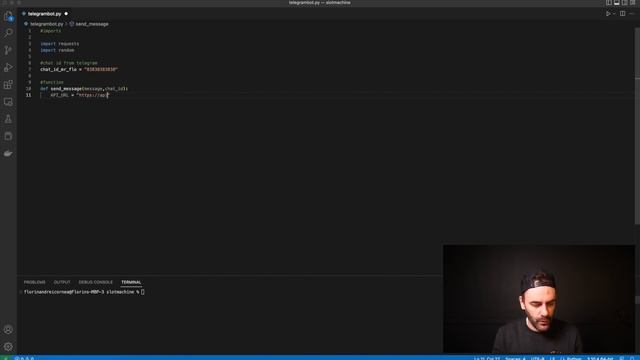The height and width of the screenshot is (360, 640).
Task: Click line number 11 in gutter
Action: 28,95
